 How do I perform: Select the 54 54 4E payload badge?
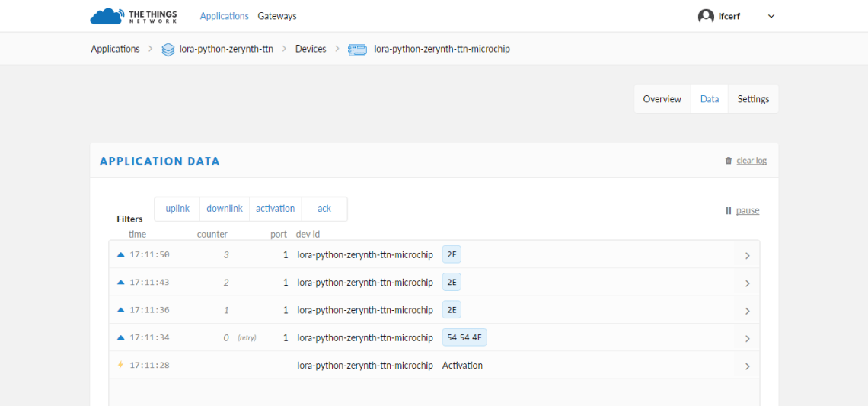click(464, 337)
